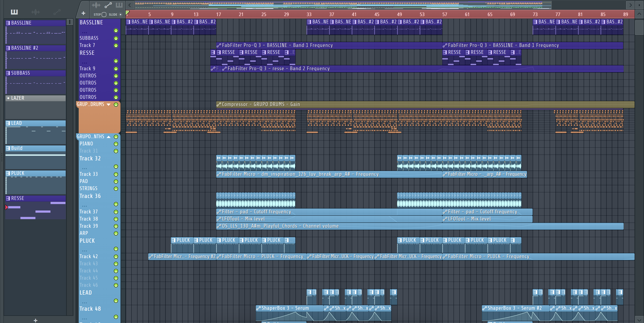The image size is (644, 323).
Task: Select the RESSE track header
Action: pyautogui.click(x=100, y=57)
